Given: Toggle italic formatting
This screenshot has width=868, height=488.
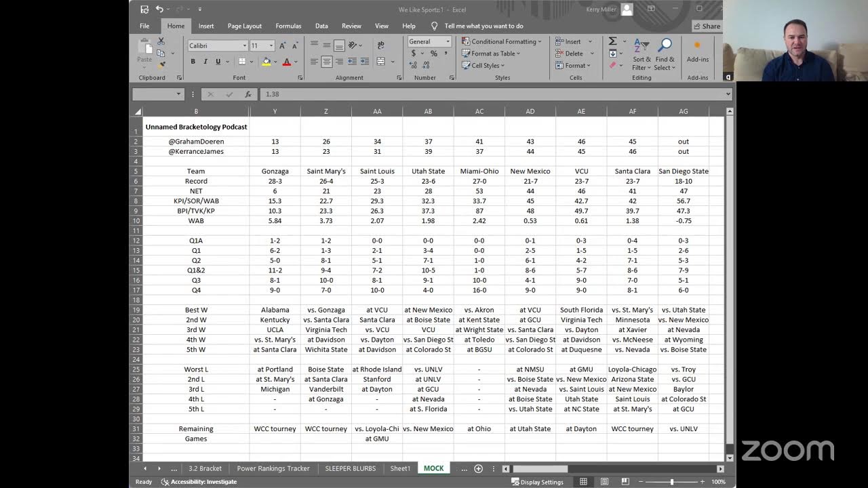Looking at the screenshot, I should click(x=205, y=62).
